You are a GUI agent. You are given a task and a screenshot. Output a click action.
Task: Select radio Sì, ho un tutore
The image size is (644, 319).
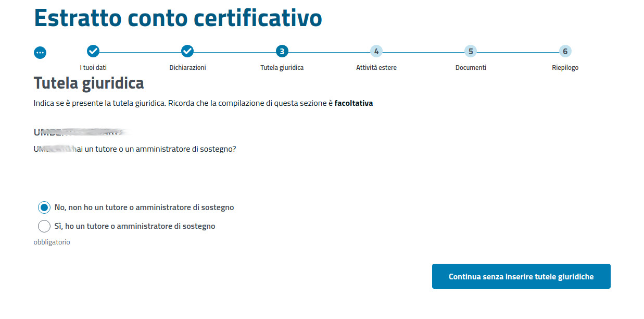44,226
